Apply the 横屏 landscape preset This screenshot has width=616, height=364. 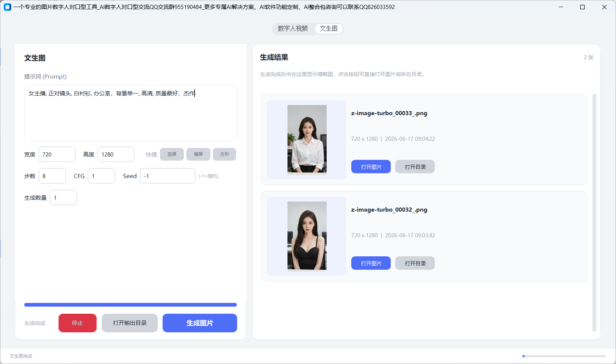coord(198,154)
